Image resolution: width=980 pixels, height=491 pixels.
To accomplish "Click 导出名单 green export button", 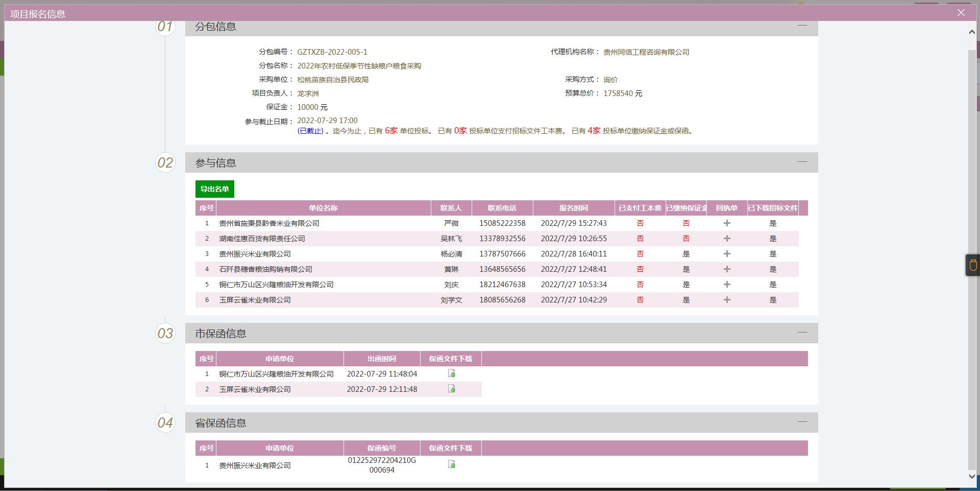I will [x=214, y=189].
